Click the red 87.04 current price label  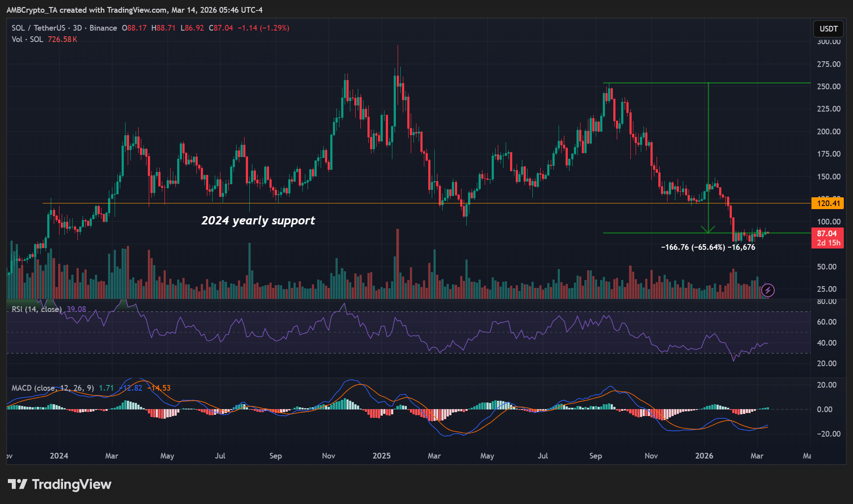click(x=827, y=234)
